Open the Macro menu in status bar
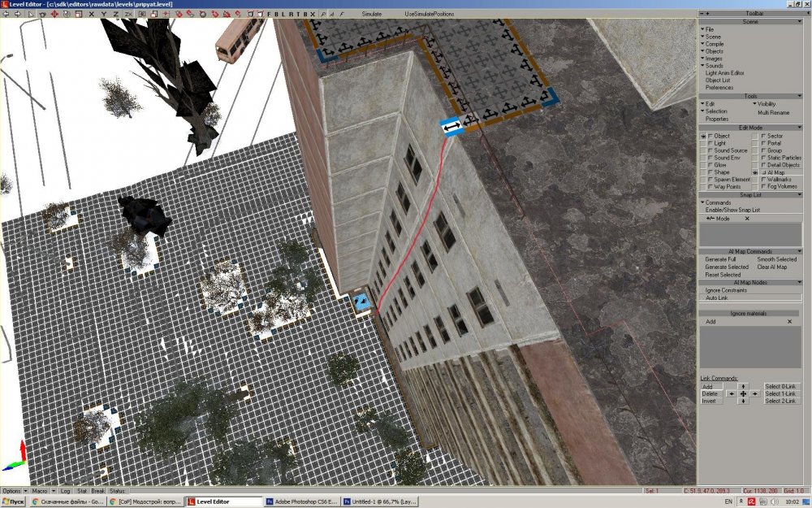The image size is (812, 508). tap(44, 491)
